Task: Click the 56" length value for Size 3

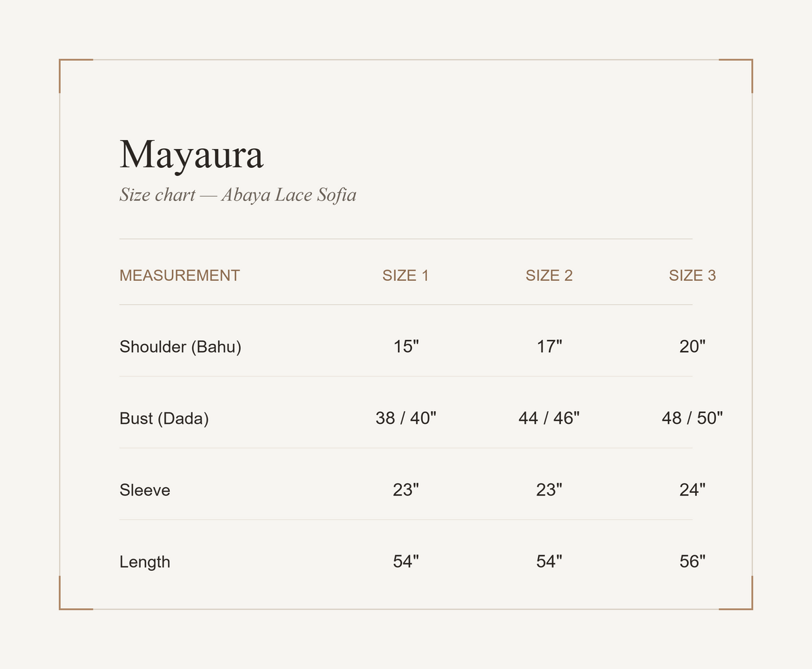Action: tap(692, 562)
